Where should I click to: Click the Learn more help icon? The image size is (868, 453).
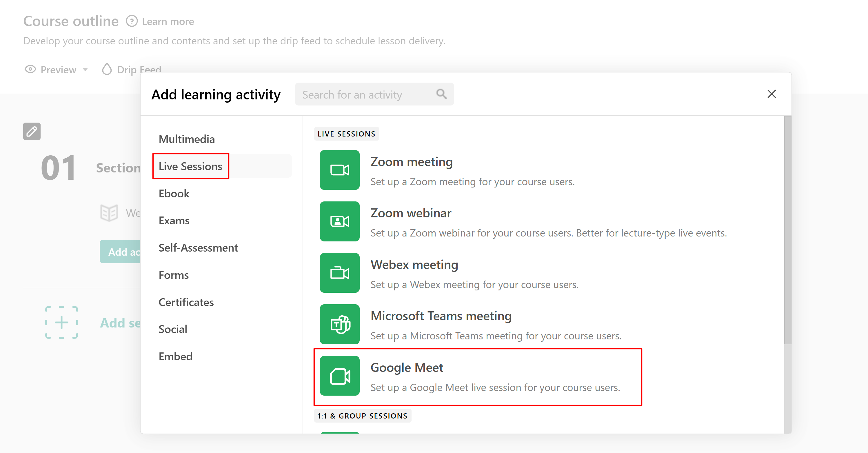(132, 21)
